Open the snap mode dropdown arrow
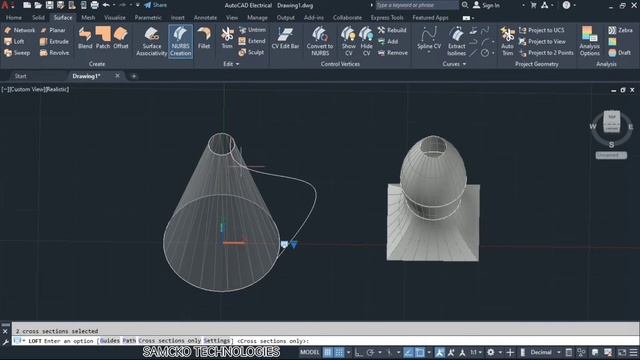Viewport: 640px width, 360px height. click(x=348, y=352)
